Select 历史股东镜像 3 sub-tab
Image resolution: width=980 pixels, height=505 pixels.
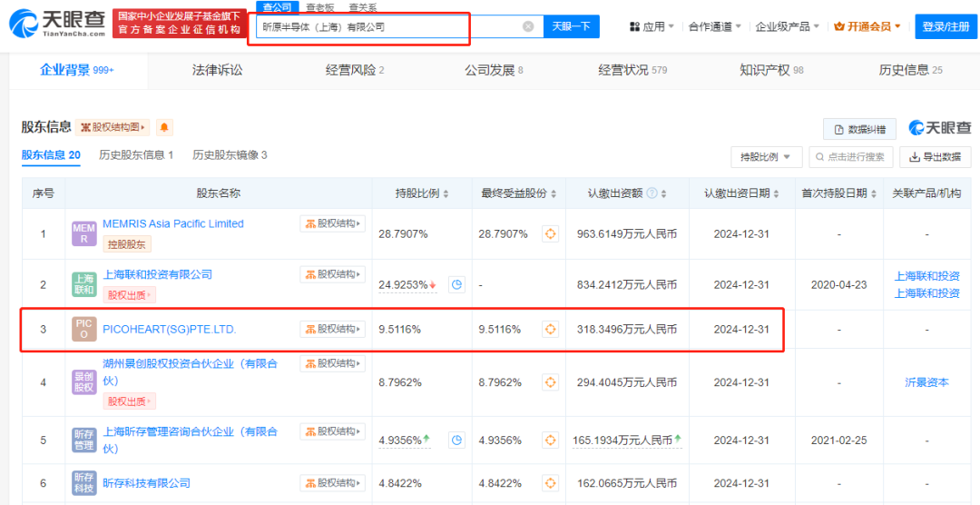click(230, 155)
